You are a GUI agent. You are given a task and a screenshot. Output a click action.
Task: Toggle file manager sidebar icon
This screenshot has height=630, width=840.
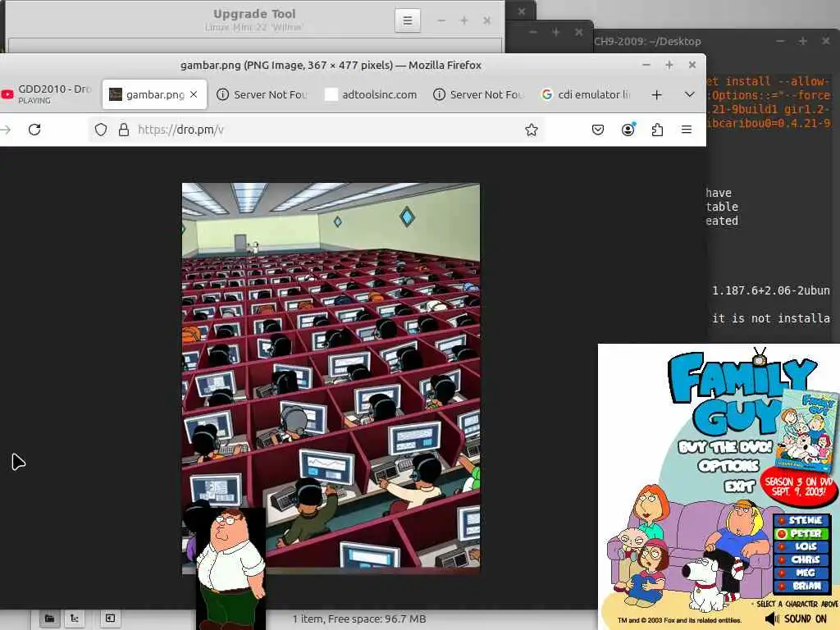[110, 619]
